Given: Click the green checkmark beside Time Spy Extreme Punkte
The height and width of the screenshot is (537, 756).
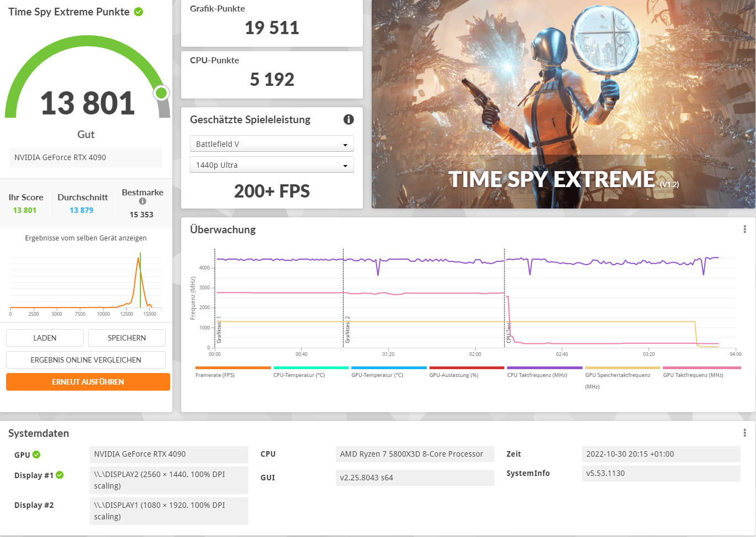Looking at the screenshot, I should pos(139,12).
